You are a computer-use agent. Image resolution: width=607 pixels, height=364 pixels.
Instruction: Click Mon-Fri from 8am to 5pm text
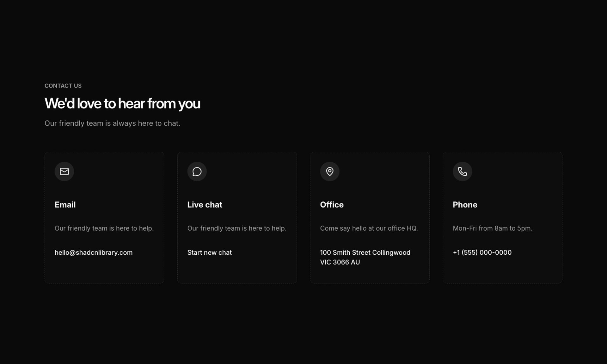tap(493, 228)
